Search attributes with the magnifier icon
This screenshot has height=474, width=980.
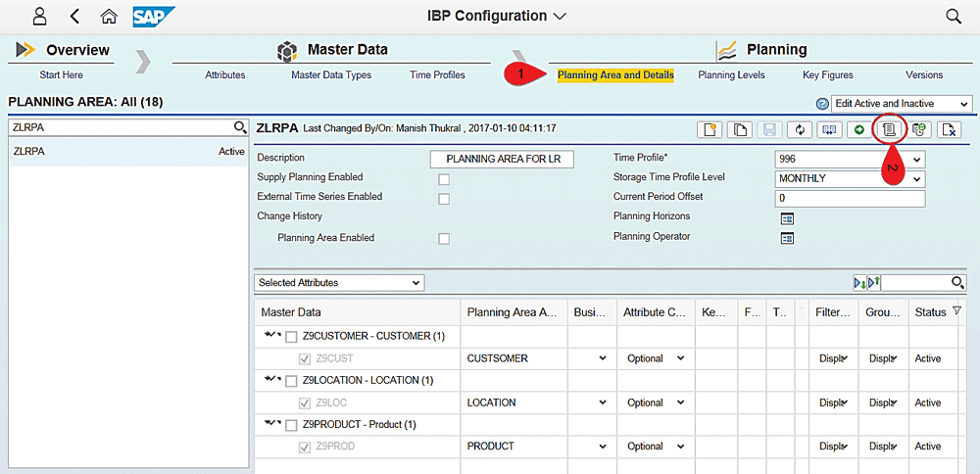coord(958,283)
